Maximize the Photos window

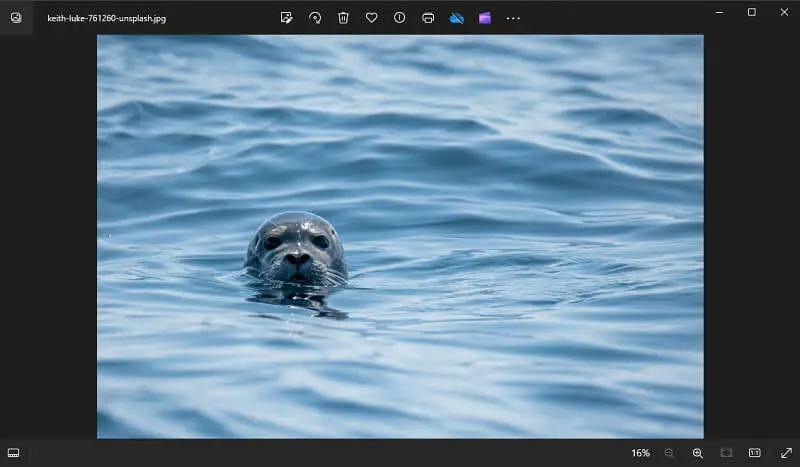(x=752, y=12)
